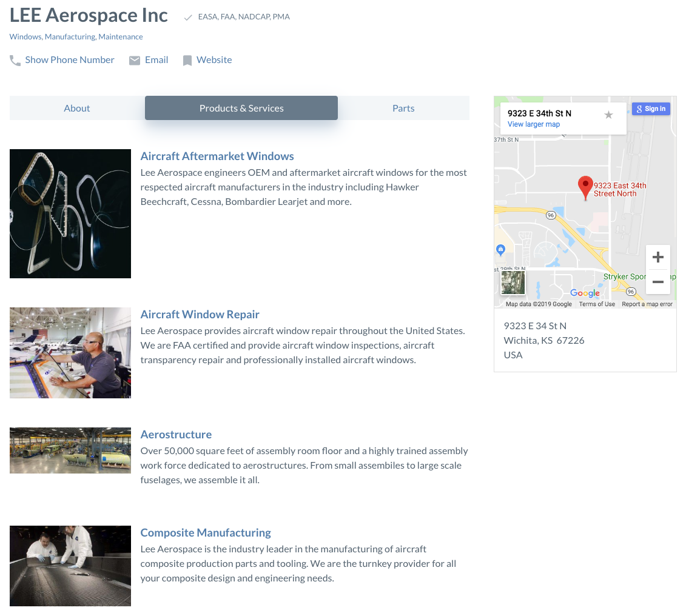Open the Aircraft Aftermarket Windows heading link
Screen dimensions: 686x616
217,156
